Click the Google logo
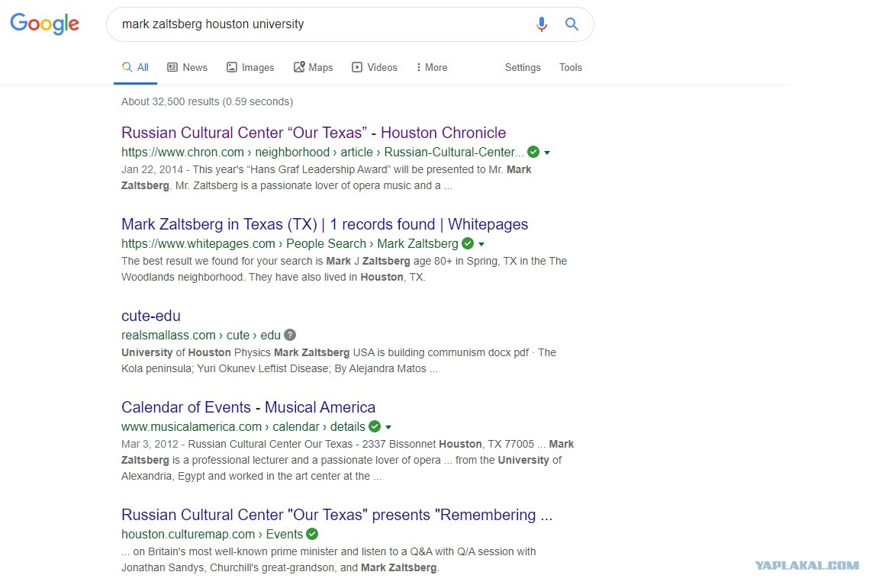 click(45, 24)
